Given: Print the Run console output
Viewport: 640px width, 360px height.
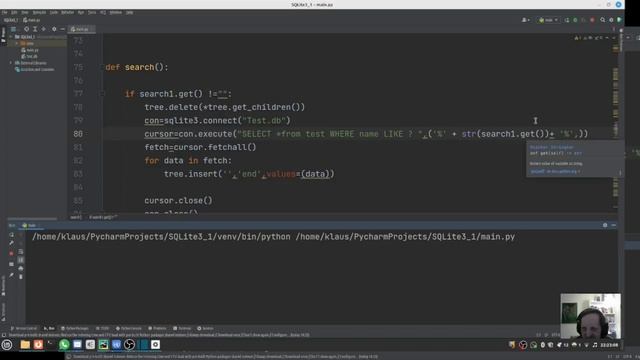Looking at the screenshot, I should pos(21,268).
